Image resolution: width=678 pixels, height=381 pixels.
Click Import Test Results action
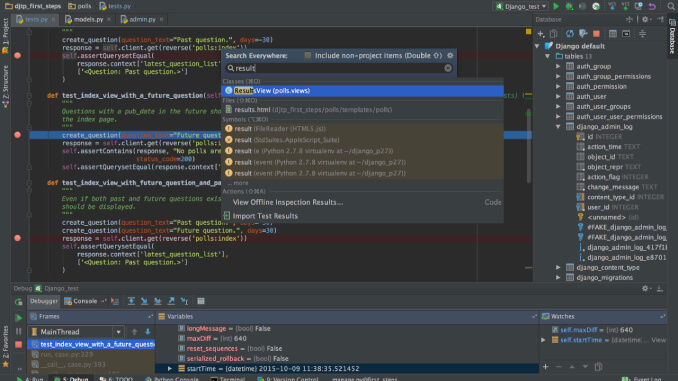pos(362,216)
